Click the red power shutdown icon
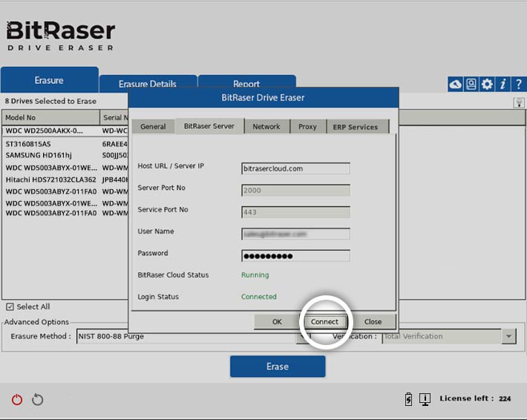This screenshot has height=420, width=527. coord(17,399)
